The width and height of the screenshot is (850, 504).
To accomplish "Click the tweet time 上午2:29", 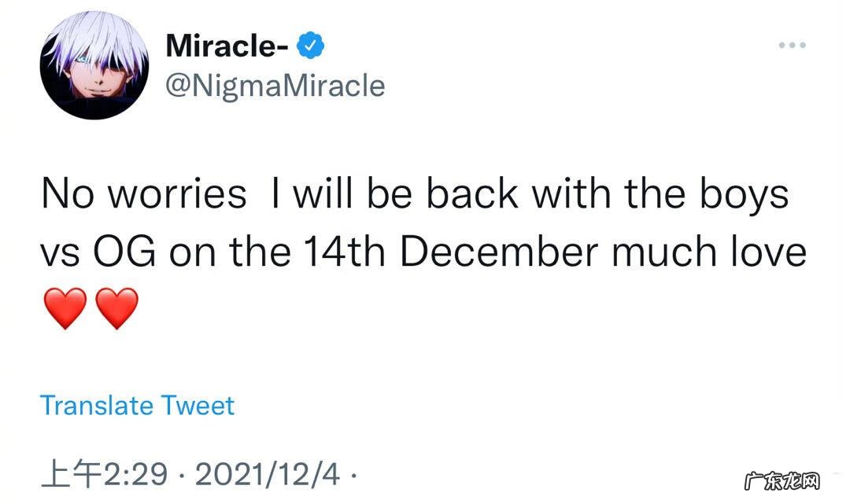I will click(104, 475).
